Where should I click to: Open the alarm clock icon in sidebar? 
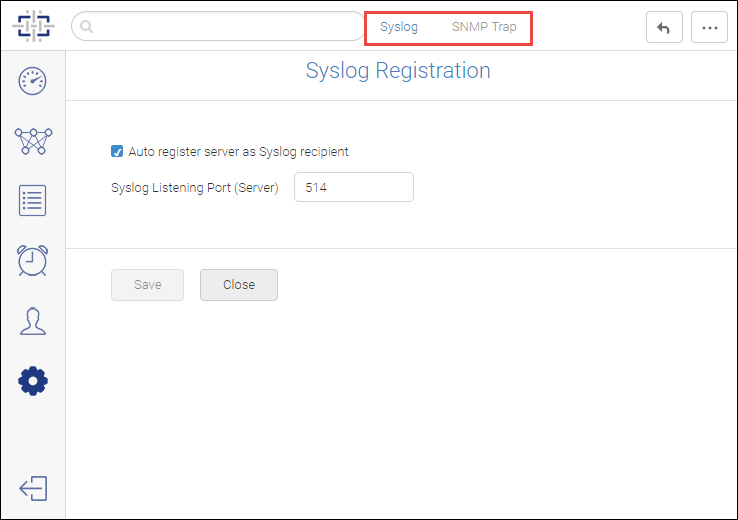[32, 260]
